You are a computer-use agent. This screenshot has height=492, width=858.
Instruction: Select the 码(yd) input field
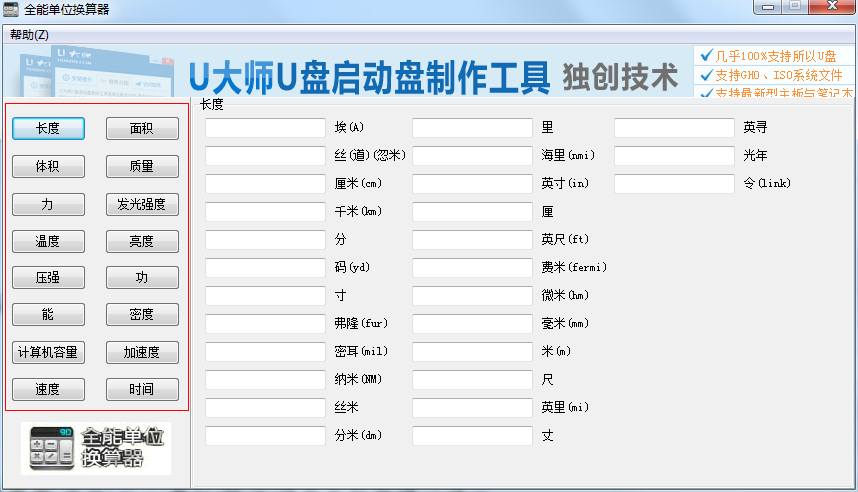point(265,268)
